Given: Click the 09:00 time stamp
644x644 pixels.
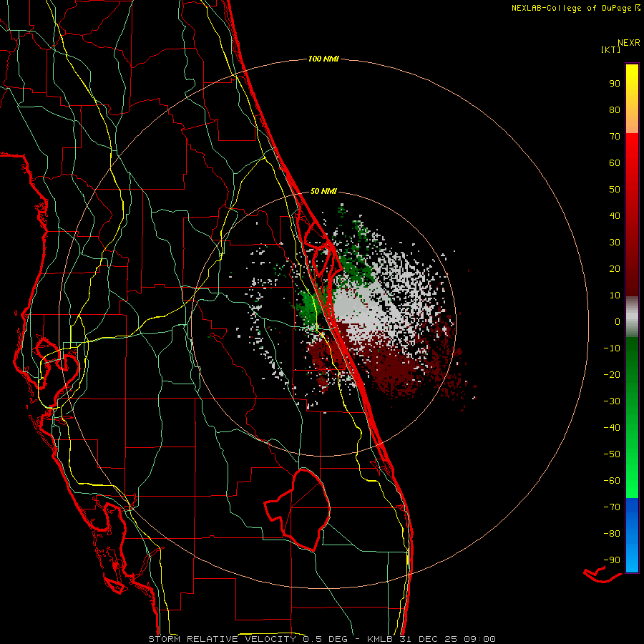Looking at the screenshot, I should [x=479, y=639].
